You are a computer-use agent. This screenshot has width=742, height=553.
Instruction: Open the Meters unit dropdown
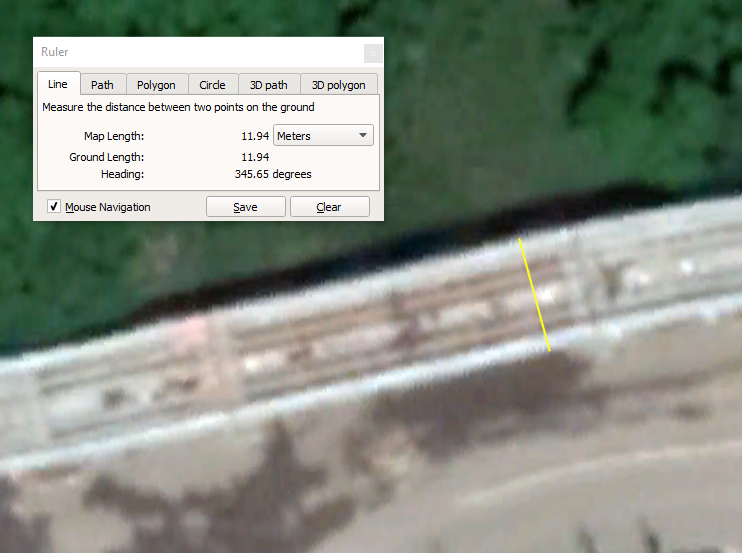click(x=323, y=135)
